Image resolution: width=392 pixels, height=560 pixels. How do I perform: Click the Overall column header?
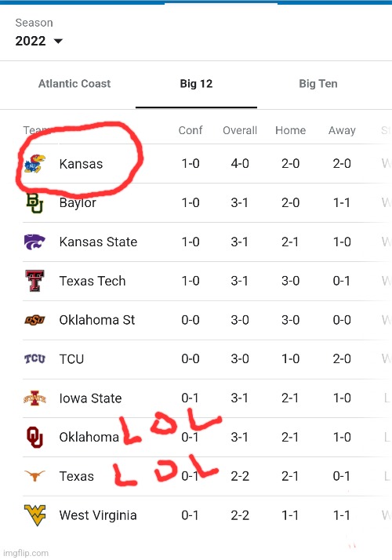tap(240, 130)
